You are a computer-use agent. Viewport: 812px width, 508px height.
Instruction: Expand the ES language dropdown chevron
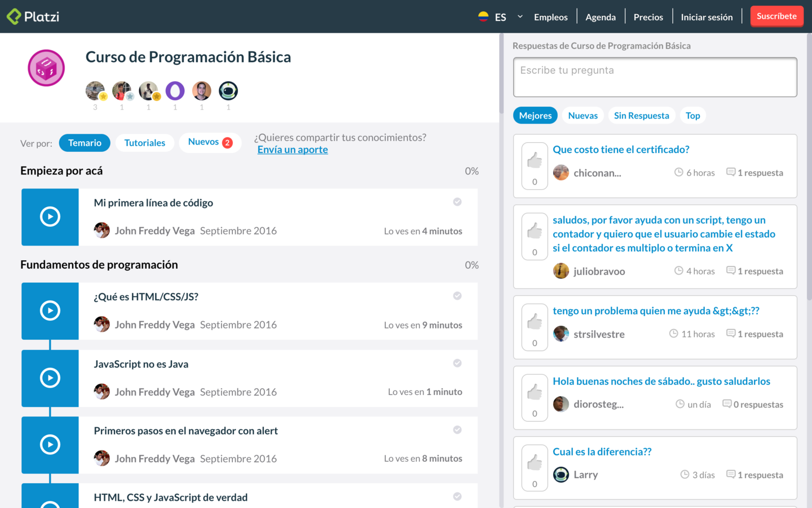click(520, 16)
